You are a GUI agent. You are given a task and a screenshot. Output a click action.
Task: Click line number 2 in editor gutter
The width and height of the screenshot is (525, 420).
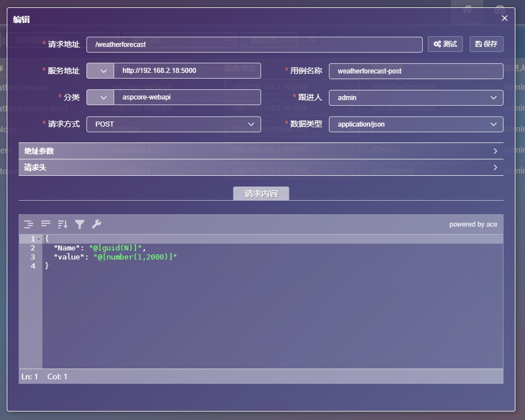coord(33,248)
